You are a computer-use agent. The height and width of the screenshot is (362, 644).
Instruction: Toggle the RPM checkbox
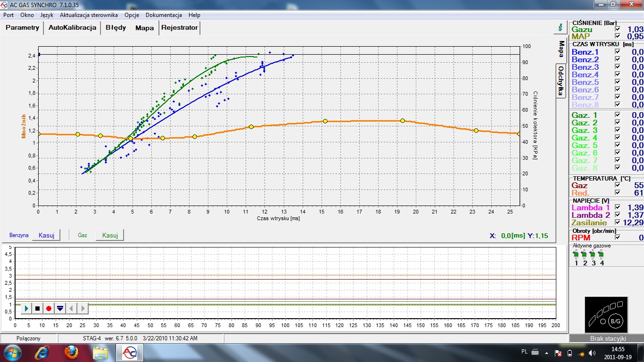(618, 238)
